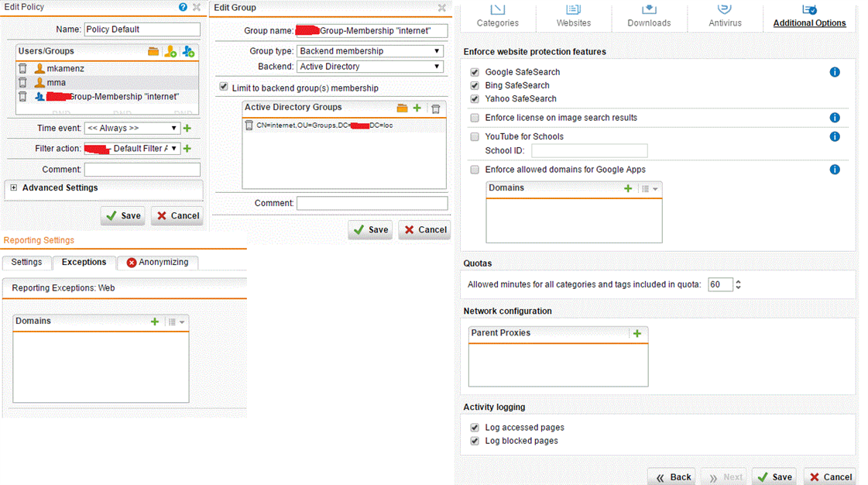The image size is (868, 485).
Task: Adjust quota minutes stepper arrows
Action: point(738,284)
